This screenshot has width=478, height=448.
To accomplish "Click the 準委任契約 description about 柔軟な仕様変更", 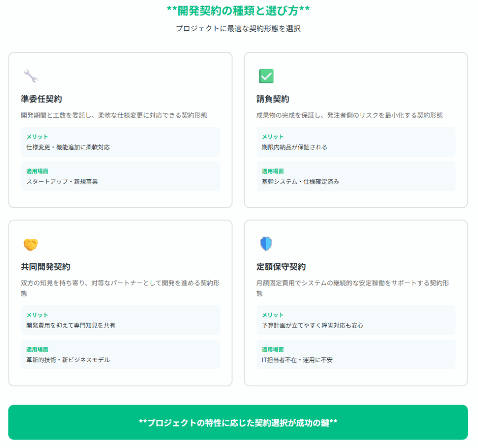I will [114, 115].
